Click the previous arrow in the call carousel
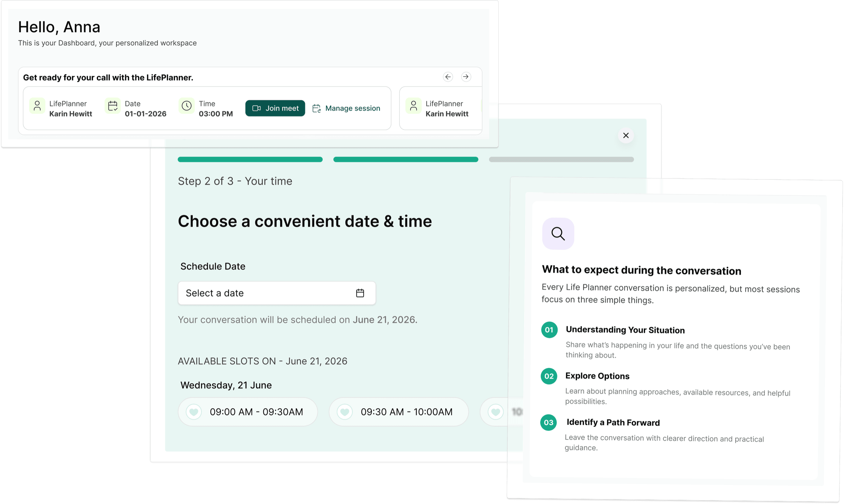 448,77
